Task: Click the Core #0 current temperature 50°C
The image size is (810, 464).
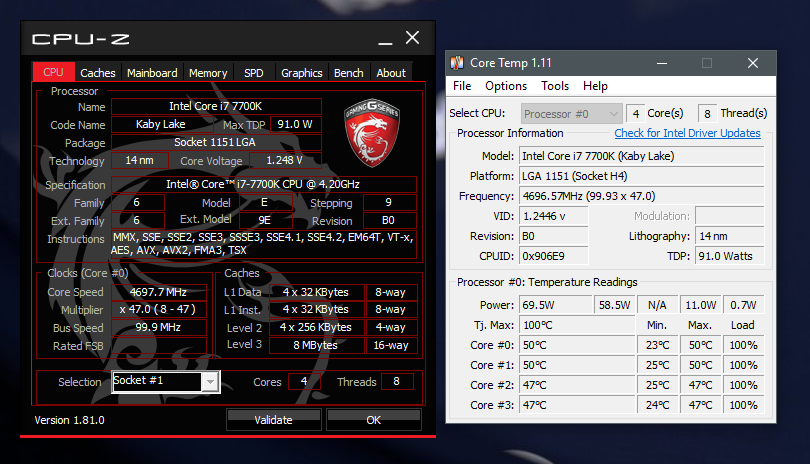Action: point(577,345)
